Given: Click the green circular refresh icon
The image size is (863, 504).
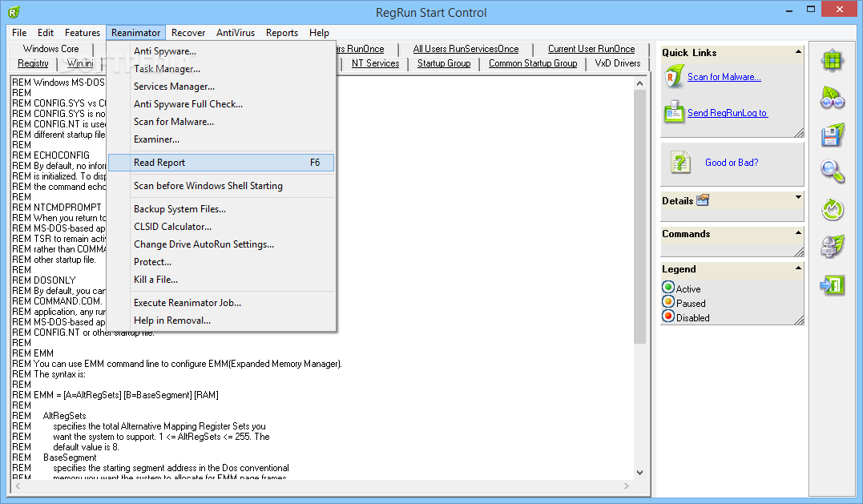Looking at the screenshot, I should pyautogui.click(x=833, y=210).
